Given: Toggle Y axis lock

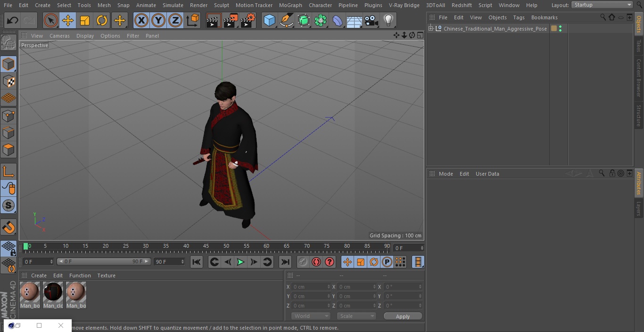Looking at the screenshot, I should click(158, 20).
